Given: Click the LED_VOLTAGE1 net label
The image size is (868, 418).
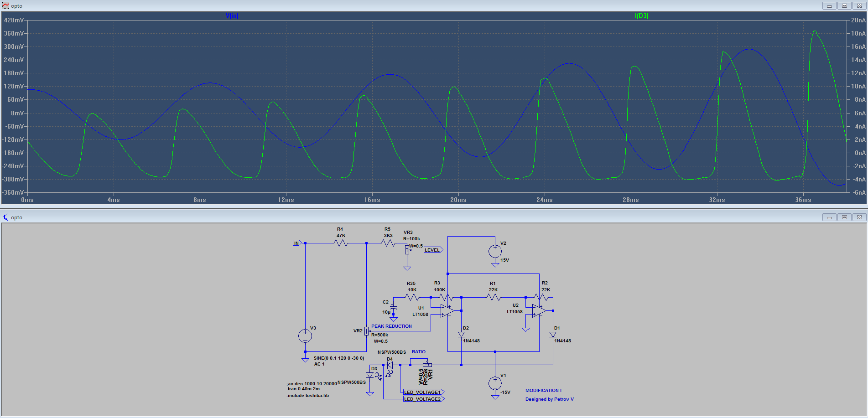Looking at the screenshot, I should click(423, 392).
